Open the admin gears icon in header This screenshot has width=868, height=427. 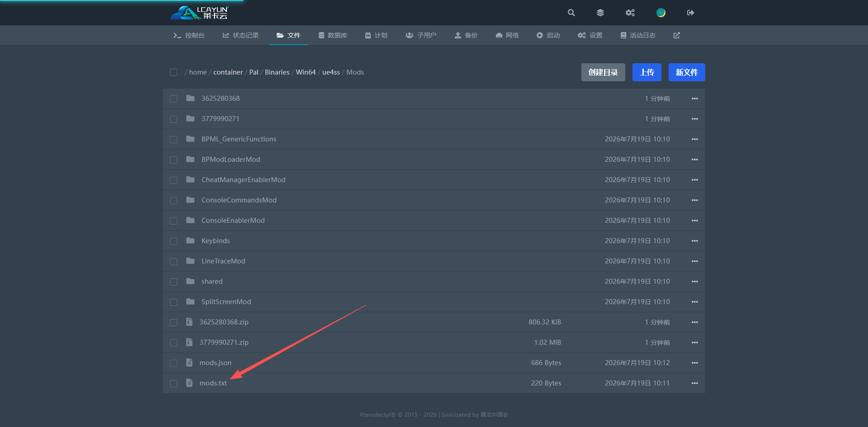point(630,13)
